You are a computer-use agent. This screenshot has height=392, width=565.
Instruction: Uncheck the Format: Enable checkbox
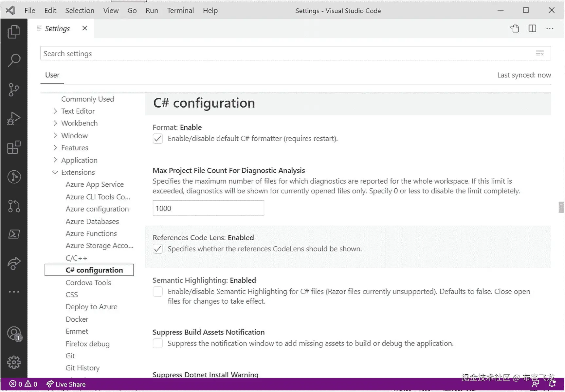pyautogui.click(x=157, y=139)
